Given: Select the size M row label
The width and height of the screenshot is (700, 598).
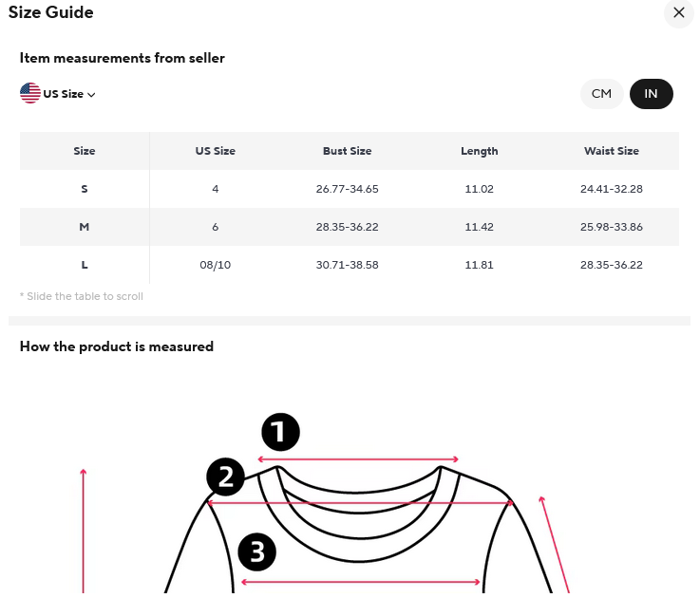Looking at the screenshot, I should click(85, 227).
